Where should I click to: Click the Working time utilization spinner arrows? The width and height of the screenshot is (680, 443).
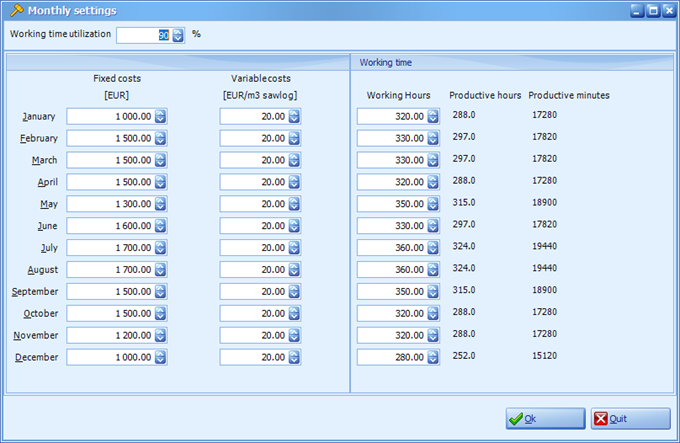pos(178,35)
